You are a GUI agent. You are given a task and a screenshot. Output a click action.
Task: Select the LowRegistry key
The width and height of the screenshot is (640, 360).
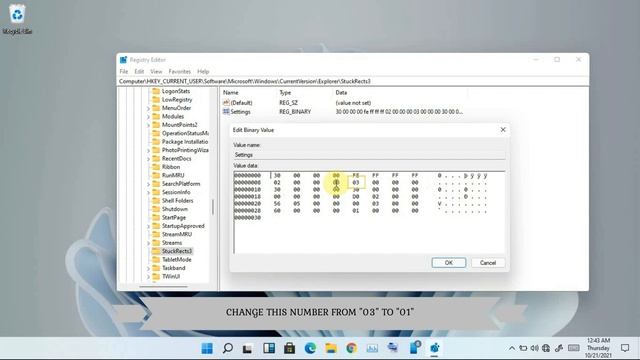pyautogui.click(x=177, y=100)
